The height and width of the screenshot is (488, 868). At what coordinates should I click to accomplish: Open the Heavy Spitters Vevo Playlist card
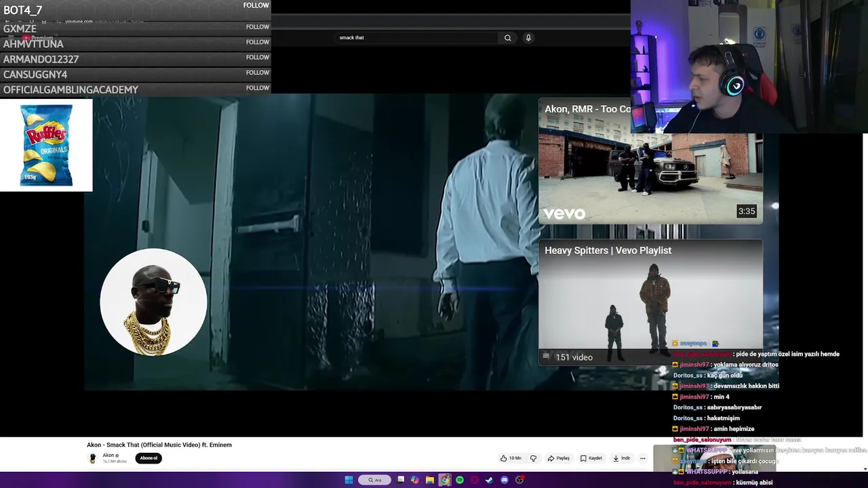650,302
